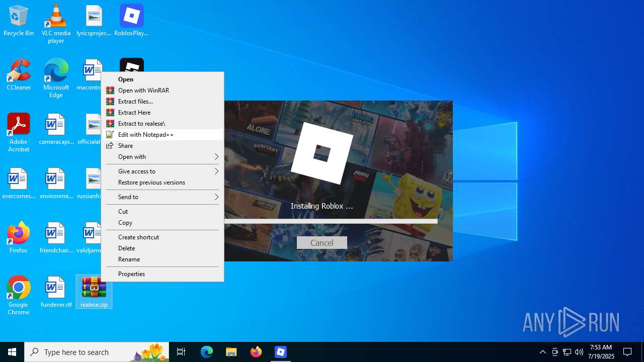Image resolution: width=644 pixels, height=362 pixels.
Task: Launch Firefox desktop shortcut
Action: click(19, 238)
